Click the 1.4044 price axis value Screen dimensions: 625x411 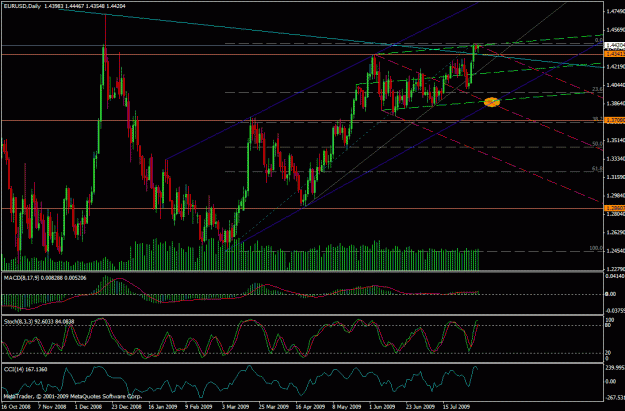click(615, 85)
